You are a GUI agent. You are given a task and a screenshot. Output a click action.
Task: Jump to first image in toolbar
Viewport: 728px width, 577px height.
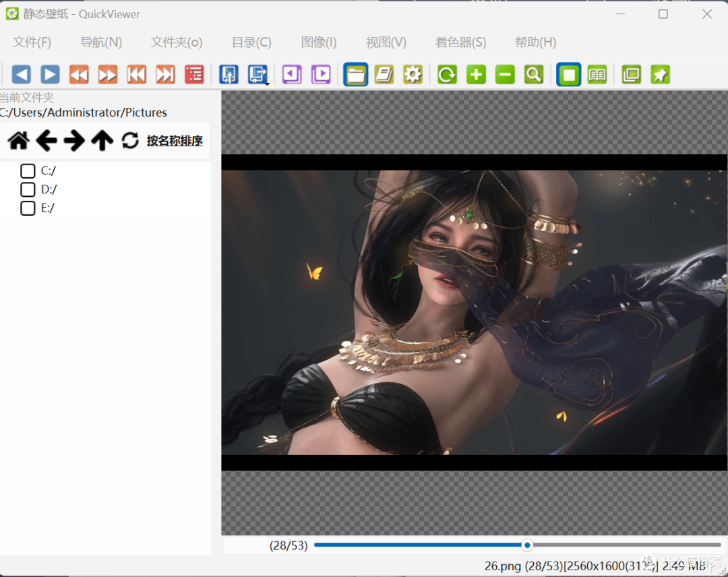coord(136,74)
